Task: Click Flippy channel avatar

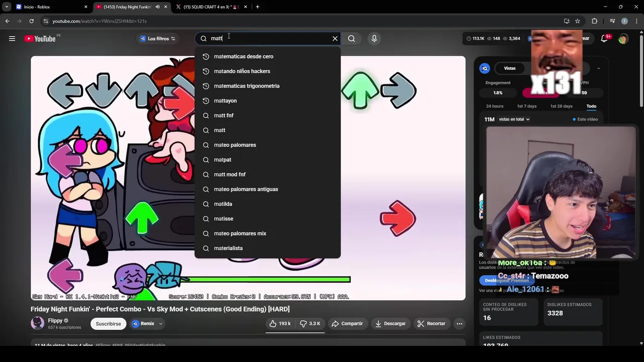Action: coord(38,323)
